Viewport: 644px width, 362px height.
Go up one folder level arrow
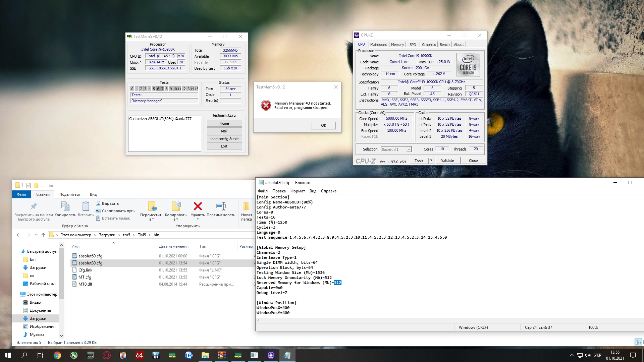click(x=43, y=235)
